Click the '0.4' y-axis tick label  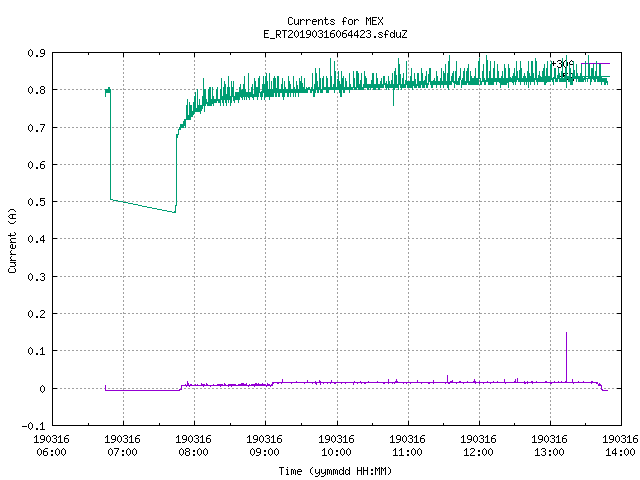(x=36, y=239)
